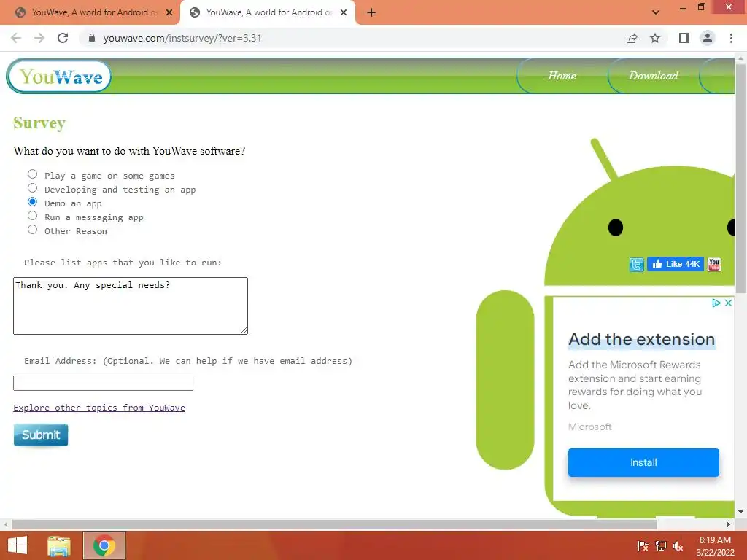Open 'Explore other topics from YouWave' link
Screen dimensions: 747x560
99,408
